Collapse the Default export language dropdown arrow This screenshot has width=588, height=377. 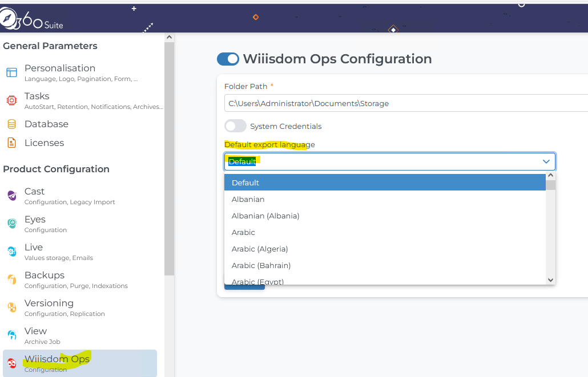546,162
